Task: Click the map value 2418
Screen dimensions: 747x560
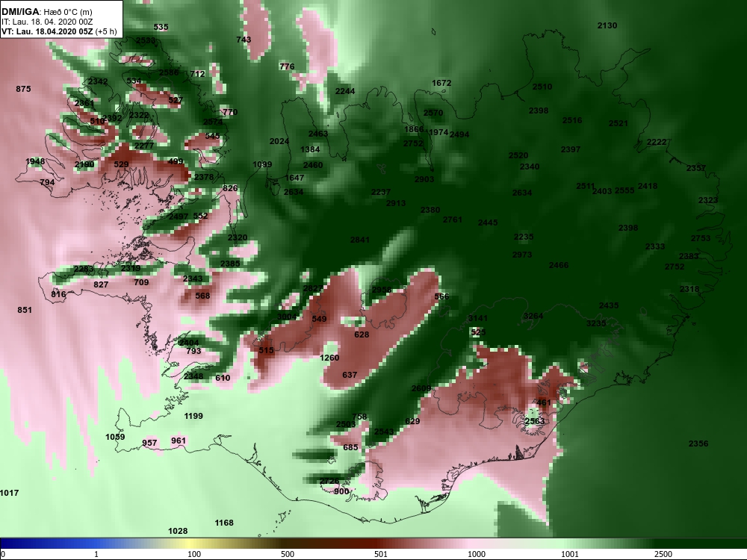Action: (648, 186)
